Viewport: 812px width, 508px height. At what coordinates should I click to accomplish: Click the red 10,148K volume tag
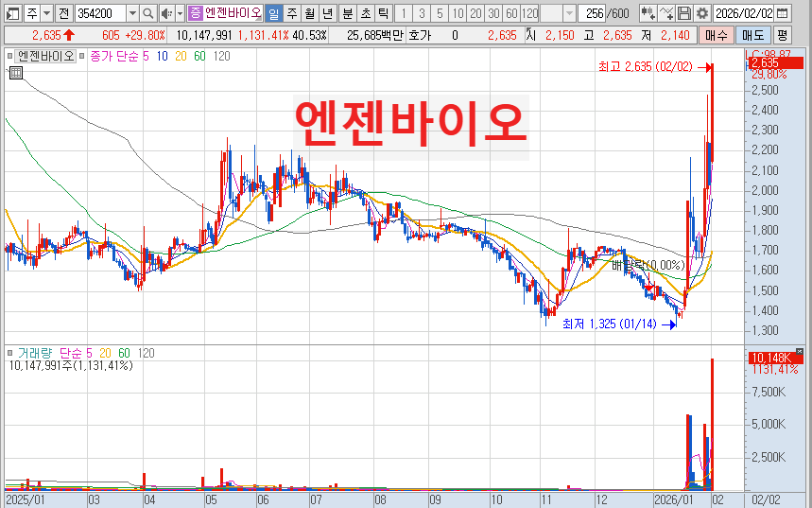click(x=775, y=358)
